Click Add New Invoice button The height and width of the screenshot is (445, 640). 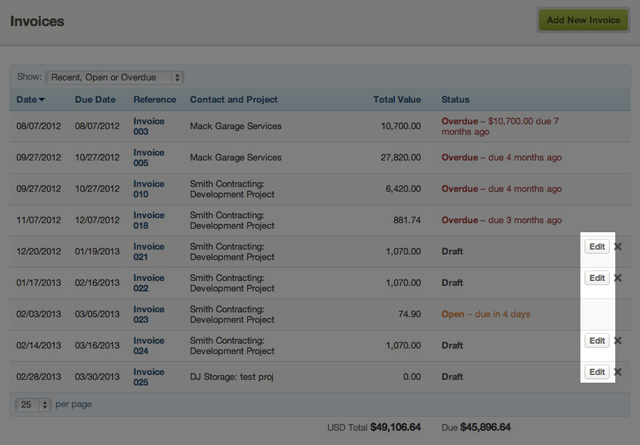pyautogui.click(x=584, y=20)
